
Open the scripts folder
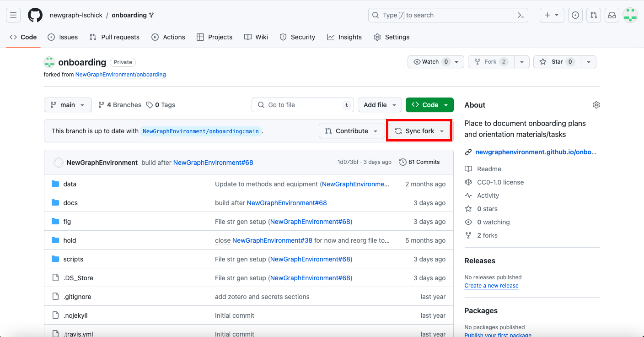pos(73,259)
